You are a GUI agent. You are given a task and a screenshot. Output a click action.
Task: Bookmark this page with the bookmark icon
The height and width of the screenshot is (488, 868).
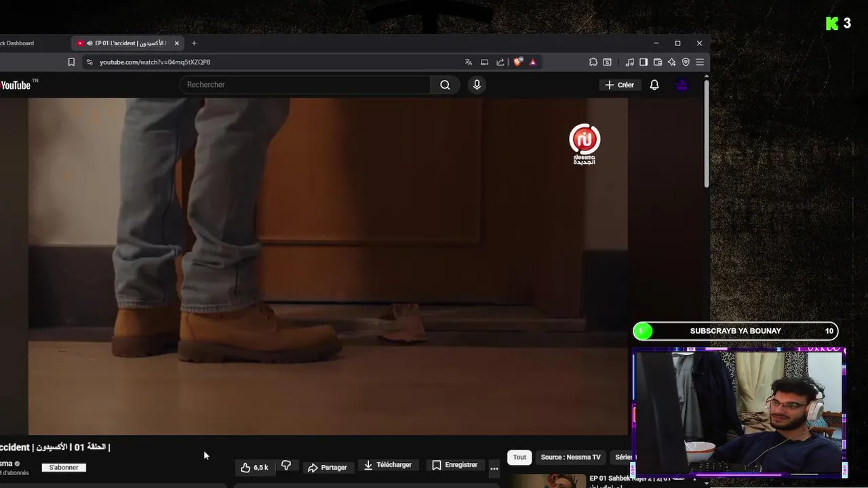pyautogui.click(x=71, y=62)
